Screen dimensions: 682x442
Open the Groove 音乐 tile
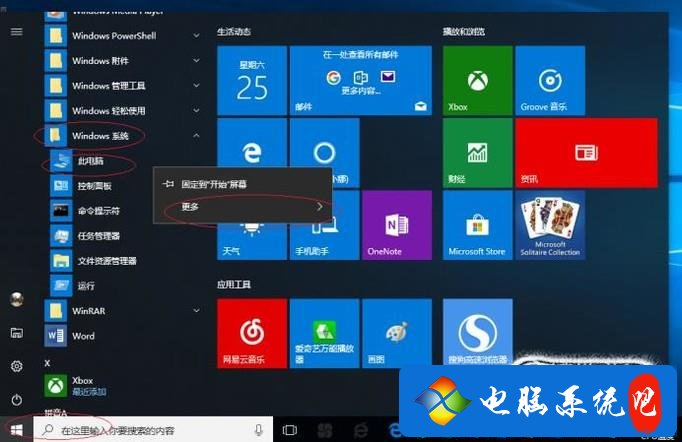[550, 80]
